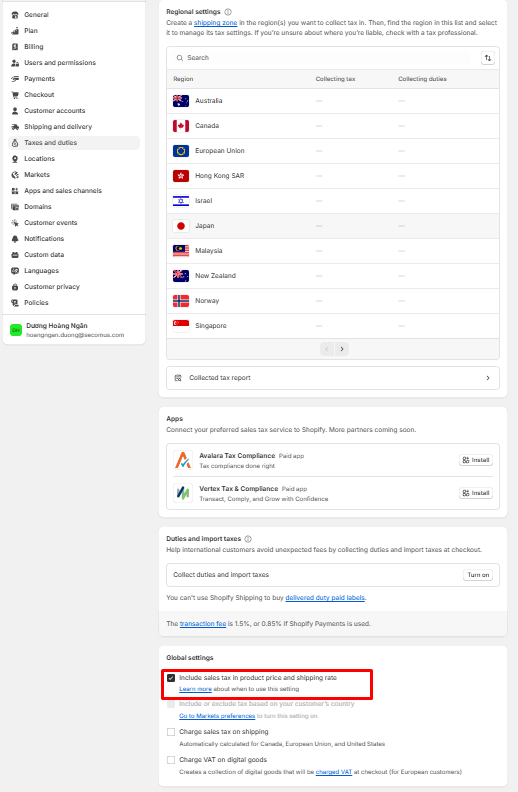Image resolution: width=518 pixels, height=792 pixels.
Task: Install the Avalara Tax Compliance app
Action: coord(476,460)
